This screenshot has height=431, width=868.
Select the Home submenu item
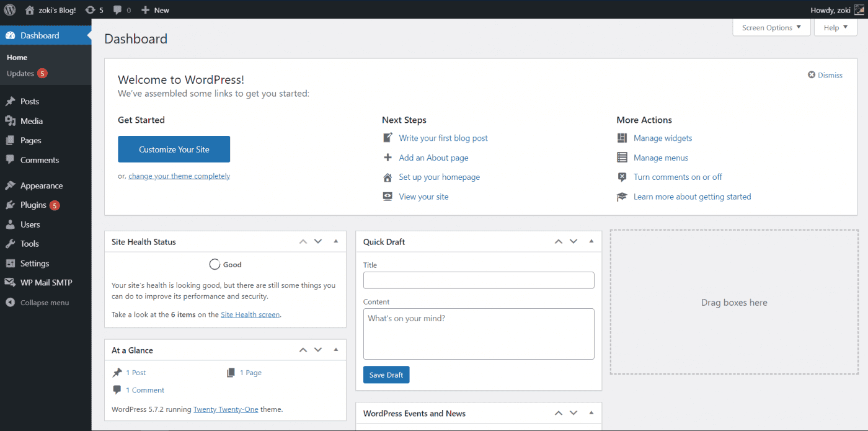(17, 57)
